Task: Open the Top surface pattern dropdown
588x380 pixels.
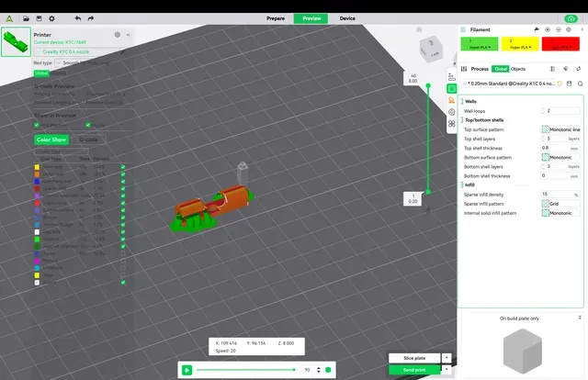Action: tap(561, 129)
